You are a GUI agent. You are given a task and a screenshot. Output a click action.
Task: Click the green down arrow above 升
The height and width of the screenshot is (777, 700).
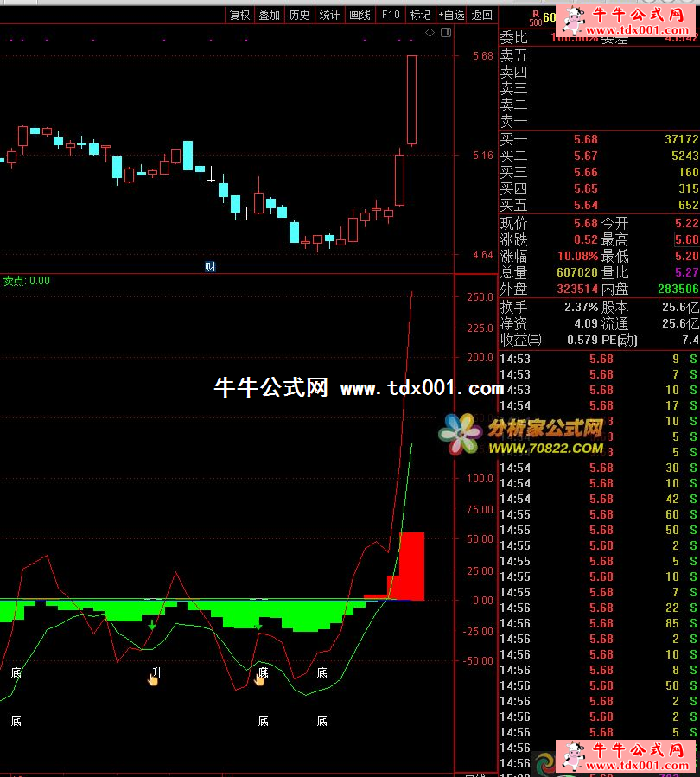(x=152, y=625)
